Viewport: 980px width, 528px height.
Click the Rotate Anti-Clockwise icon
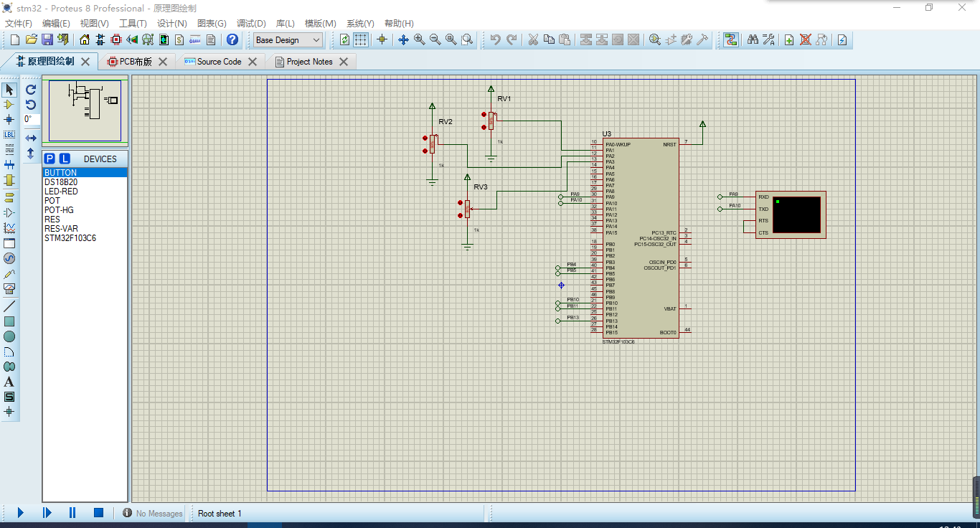click(31, 105)
